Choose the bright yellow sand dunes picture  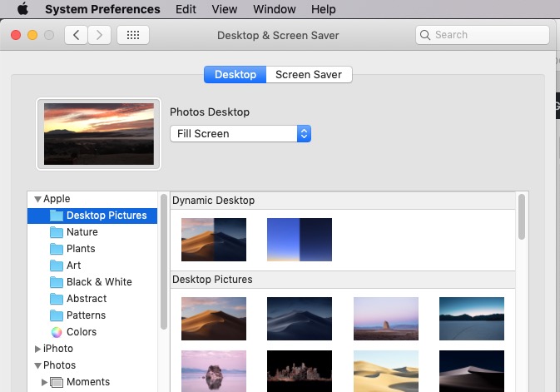(x=386, y=371)
